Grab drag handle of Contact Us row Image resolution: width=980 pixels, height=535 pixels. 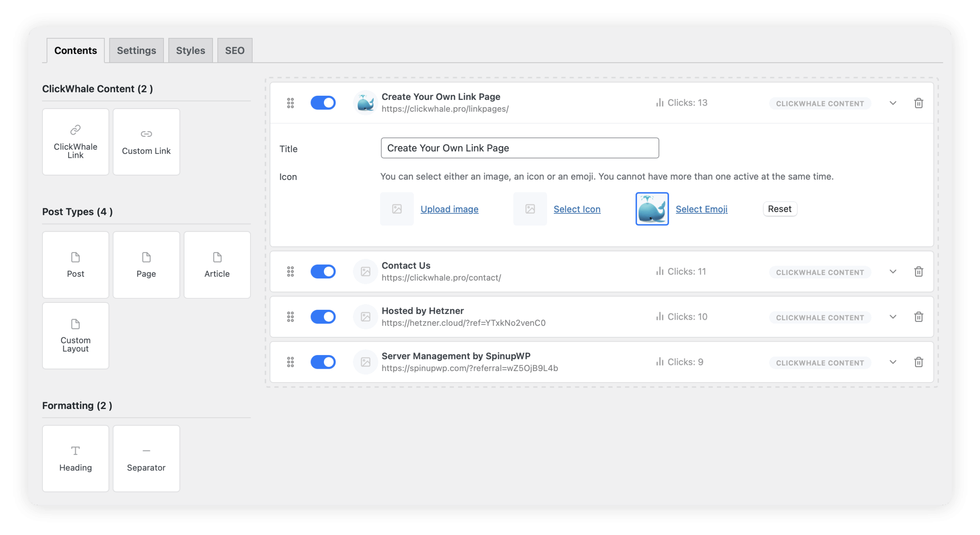(291, 272)
